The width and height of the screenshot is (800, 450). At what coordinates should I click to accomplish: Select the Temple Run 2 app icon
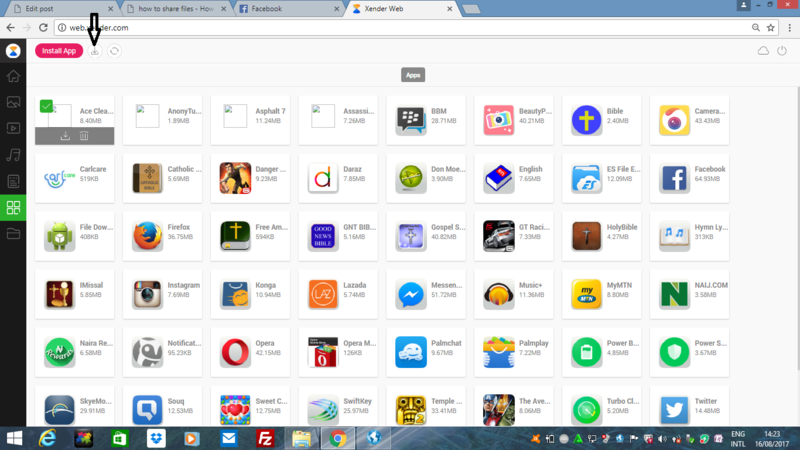[410, 410]
